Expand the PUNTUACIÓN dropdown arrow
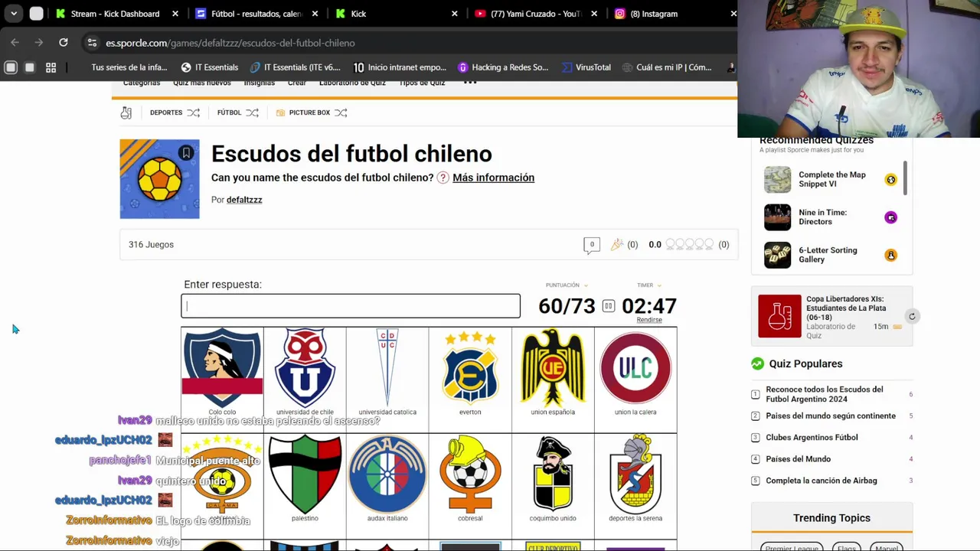980x551 pixels. [586, 285]
